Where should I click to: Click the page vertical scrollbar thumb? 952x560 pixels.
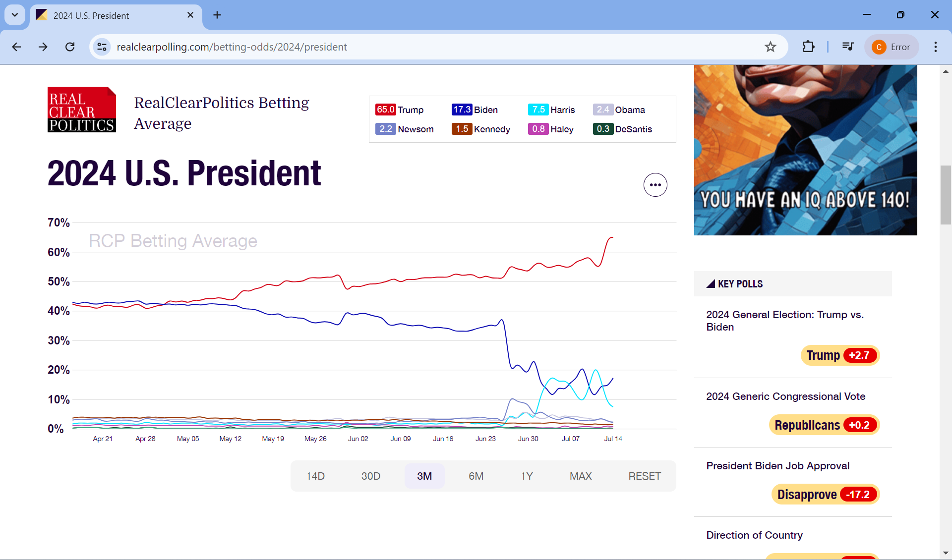point(946,195)
